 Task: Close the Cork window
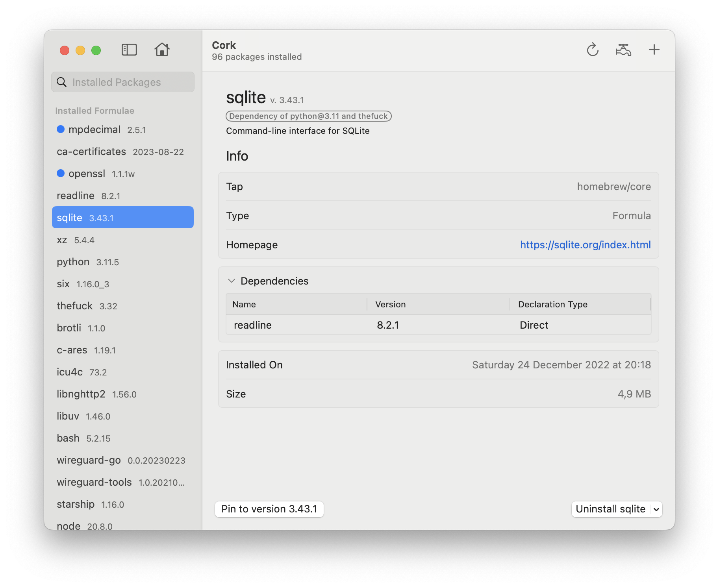pos(65,50)
